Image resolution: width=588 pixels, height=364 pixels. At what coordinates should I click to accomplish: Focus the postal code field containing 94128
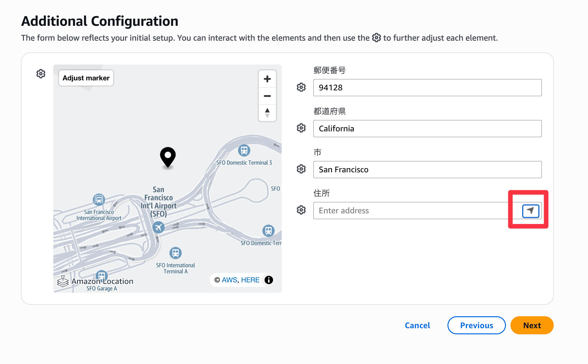pyautogui.click(x=427, y=87)
